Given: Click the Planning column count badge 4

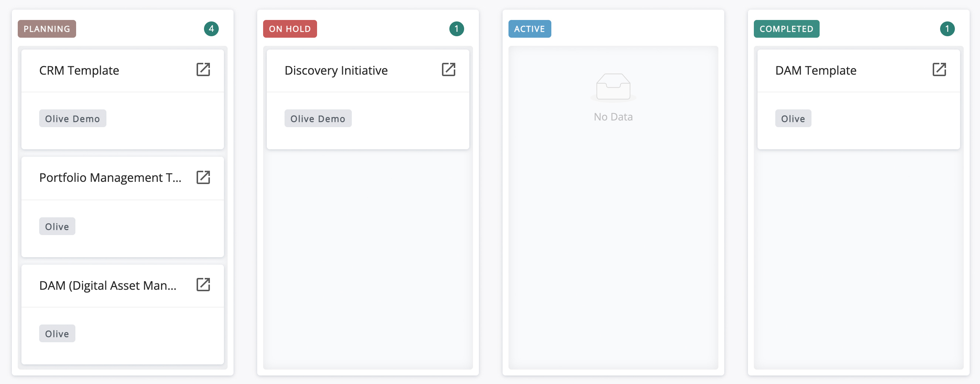Looking at the screenshot, I should click(x=211, y=29).
